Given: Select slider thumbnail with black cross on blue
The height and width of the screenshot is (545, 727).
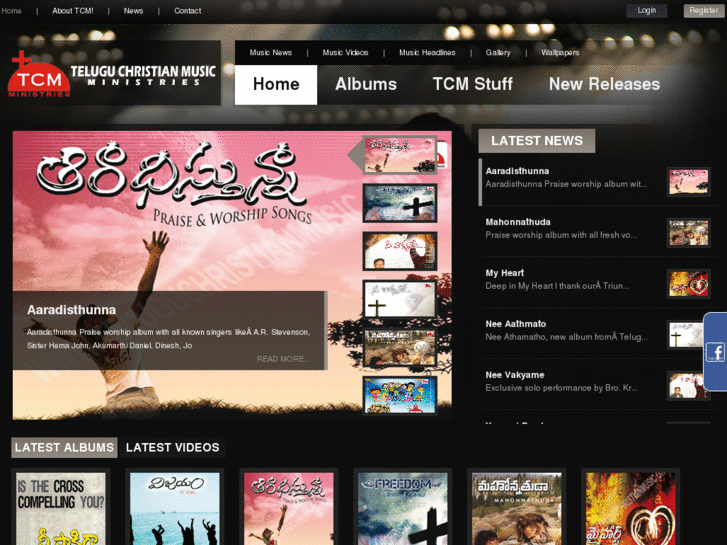Looking at the screenshot, I should pos(400,203).
